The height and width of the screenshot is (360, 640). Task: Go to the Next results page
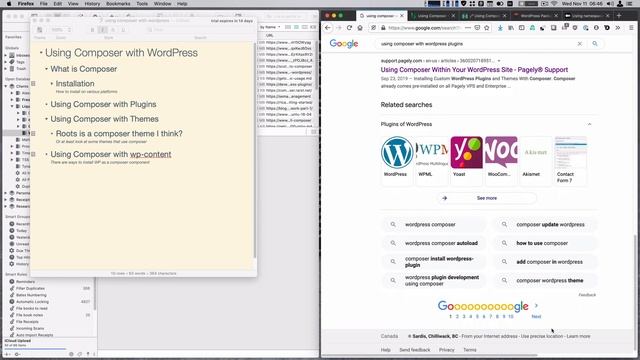(536, 316)
